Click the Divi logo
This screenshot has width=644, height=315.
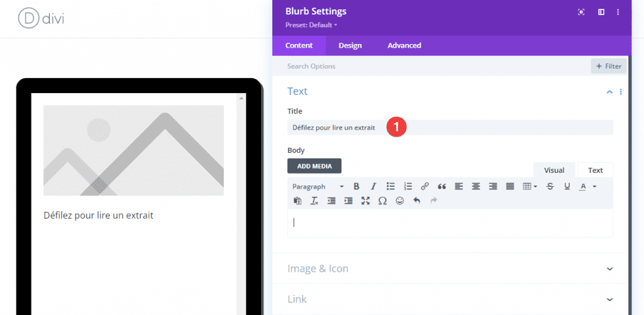pos(41,18)
